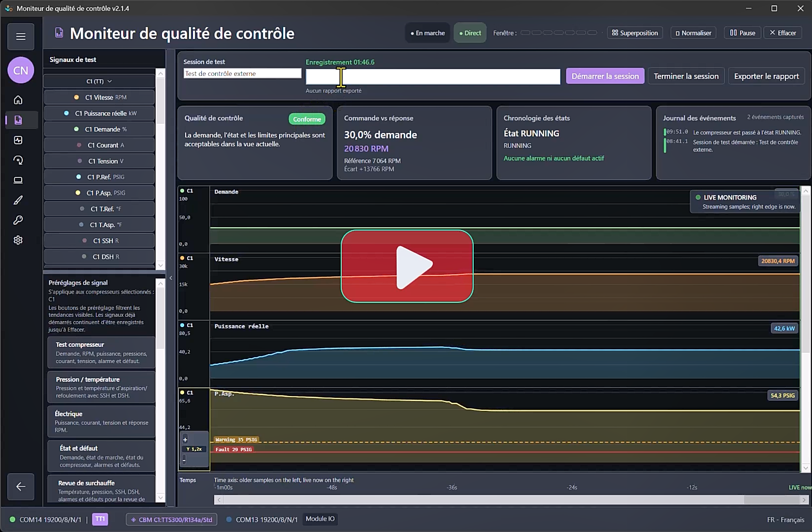Click the 54,3 PSIG value tag
Screen dimensions: 812x532
[x=782, y=396]
